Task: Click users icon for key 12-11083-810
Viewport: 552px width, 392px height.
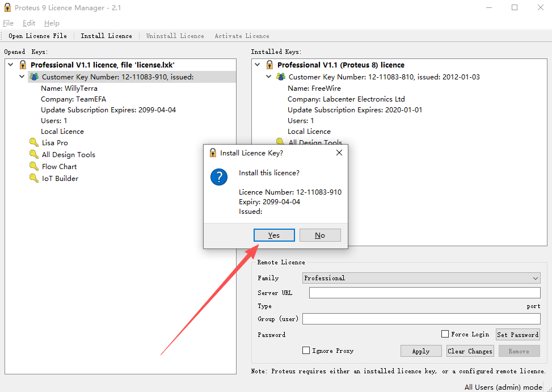Action: [281, 77]
